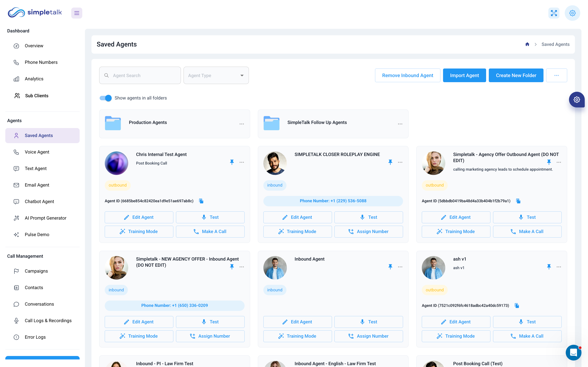Open the hamburger menu next to the logo
Viewport: 588px width, 367px height.
[77, 13]
